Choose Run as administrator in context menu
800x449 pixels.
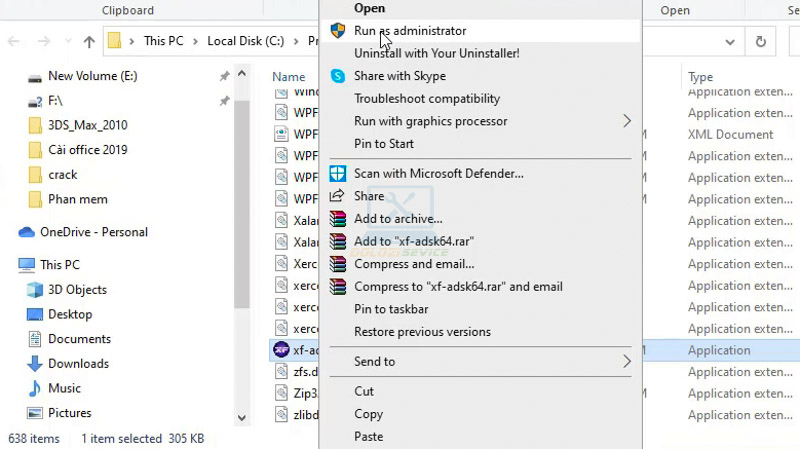[x=480, y=31]
